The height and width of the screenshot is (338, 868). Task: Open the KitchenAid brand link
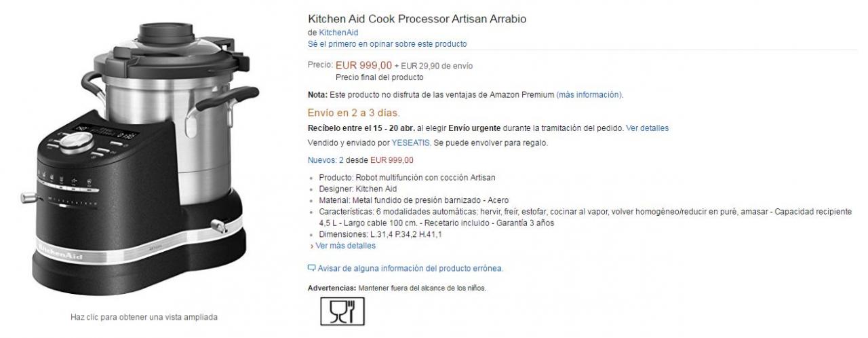click(x=338, y=33)
